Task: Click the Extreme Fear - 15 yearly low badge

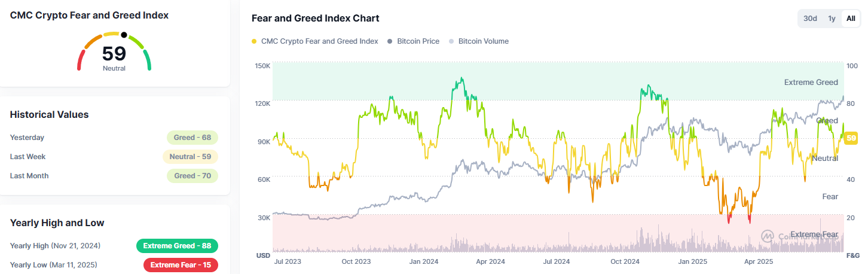Action: pos(181,265)
